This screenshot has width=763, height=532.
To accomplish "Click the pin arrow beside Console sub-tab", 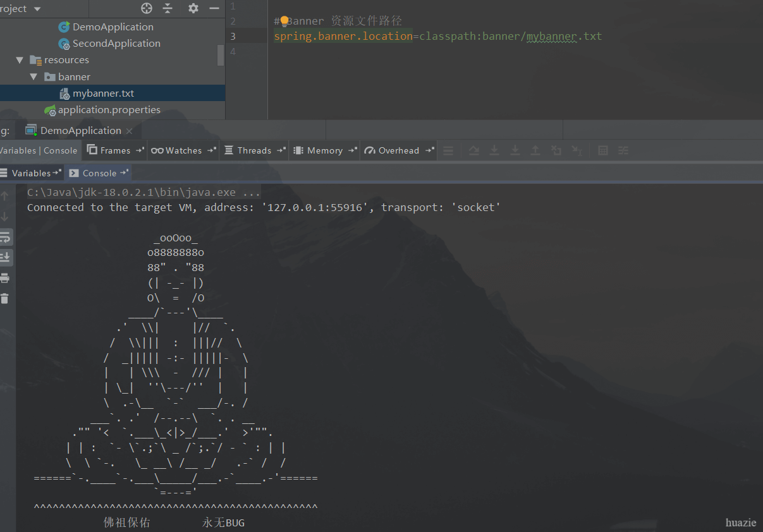I will coord(125,172).
